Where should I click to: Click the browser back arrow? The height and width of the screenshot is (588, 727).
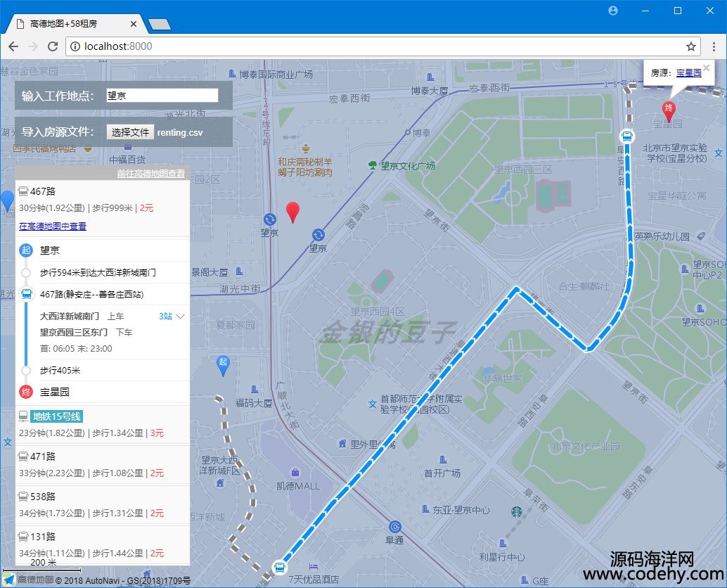[x=13, y=46]
